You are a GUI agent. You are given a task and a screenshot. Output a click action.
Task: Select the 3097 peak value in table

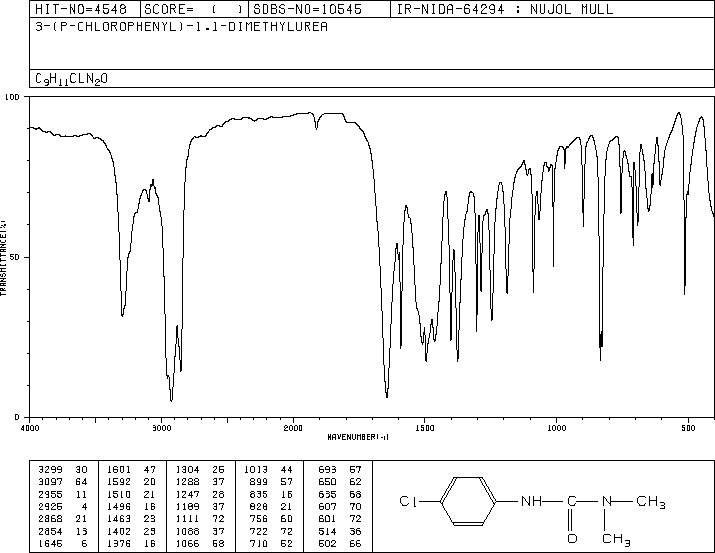[x=50, y=482]
